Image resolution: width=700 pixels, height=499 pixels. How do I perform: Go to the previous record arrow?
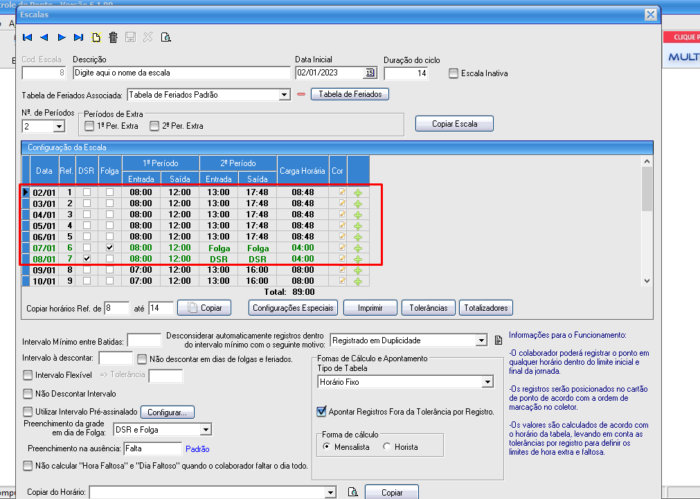pos(44,38)
